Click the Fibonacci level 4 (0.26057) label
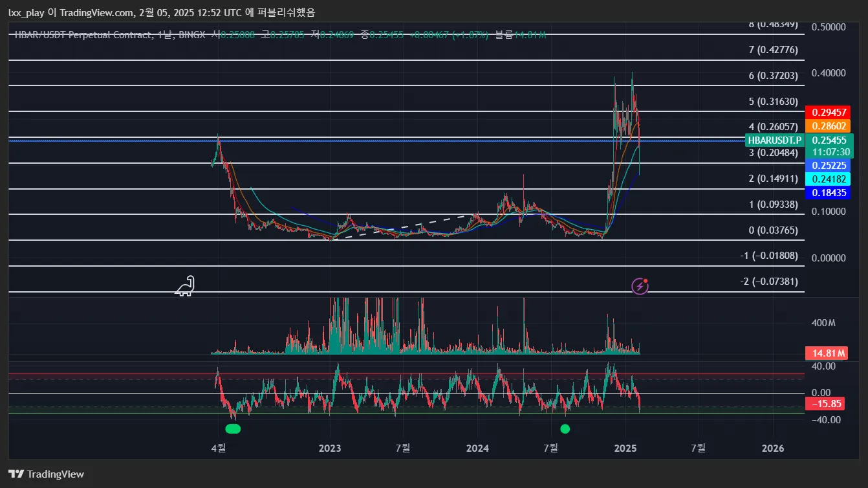 click(773, 127)
